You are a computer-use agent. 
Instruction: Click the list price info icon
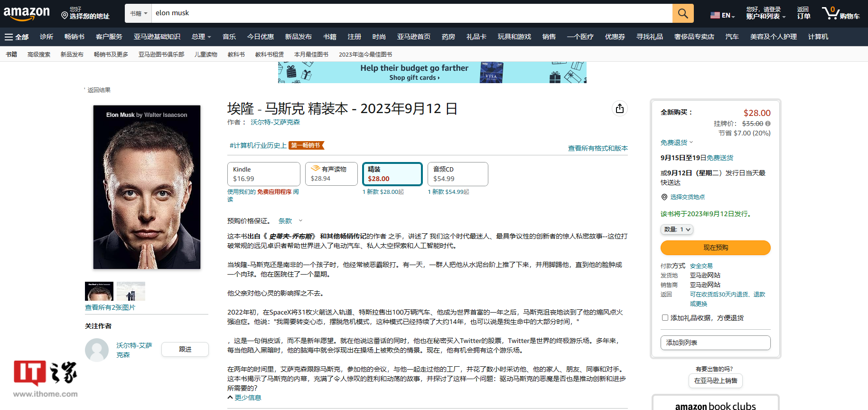(768, 124)
